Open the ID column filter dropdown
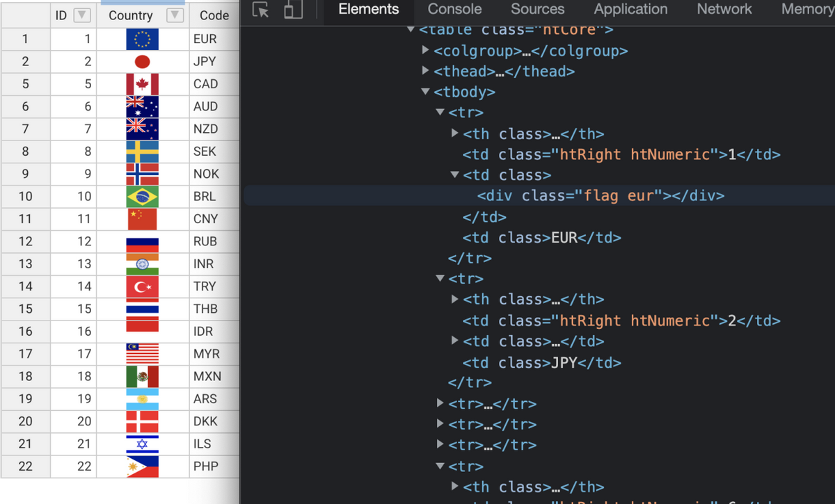The image size is (835, 504). [x=82, y=15]
